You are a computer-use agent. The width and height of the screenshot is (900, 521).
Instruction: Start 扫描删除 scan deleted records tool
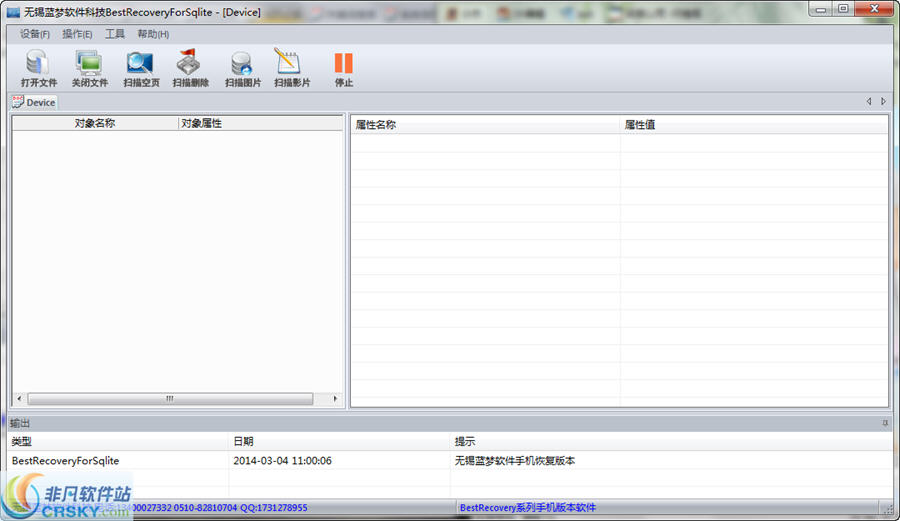(x=190, y=68)
